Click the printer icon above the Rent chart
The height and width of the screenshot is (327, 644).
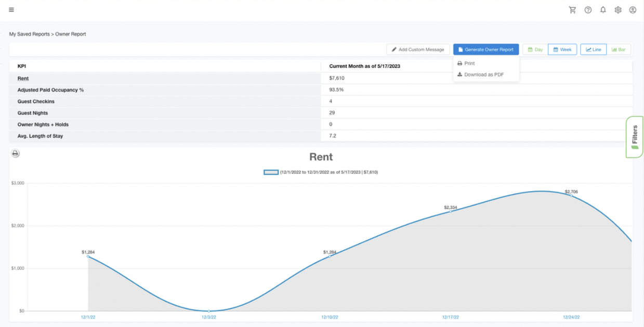coord(15,153)
